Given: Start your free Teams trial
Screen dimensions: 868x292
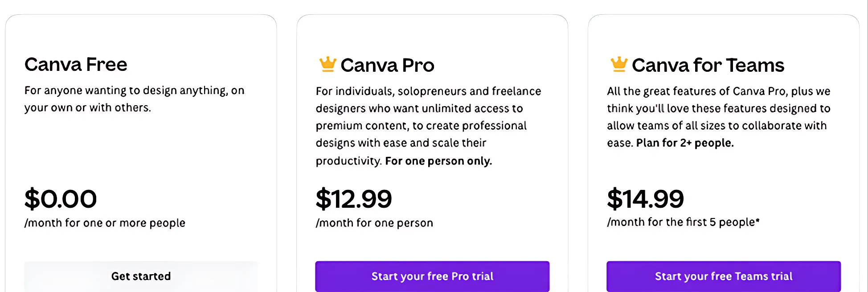Looking at the screenshot, I should (724, 276).
